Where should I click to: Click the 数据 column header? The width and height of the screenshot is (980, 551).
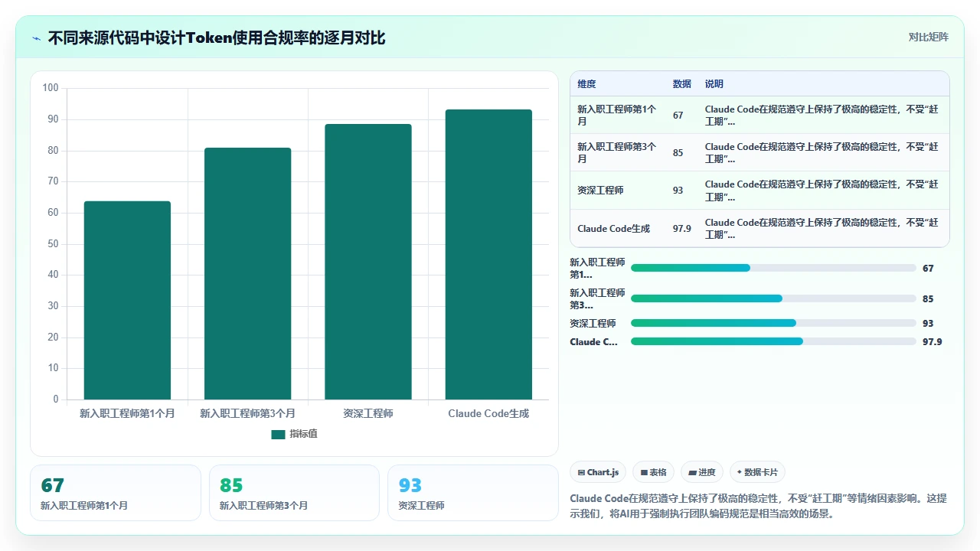coord(681,84)
